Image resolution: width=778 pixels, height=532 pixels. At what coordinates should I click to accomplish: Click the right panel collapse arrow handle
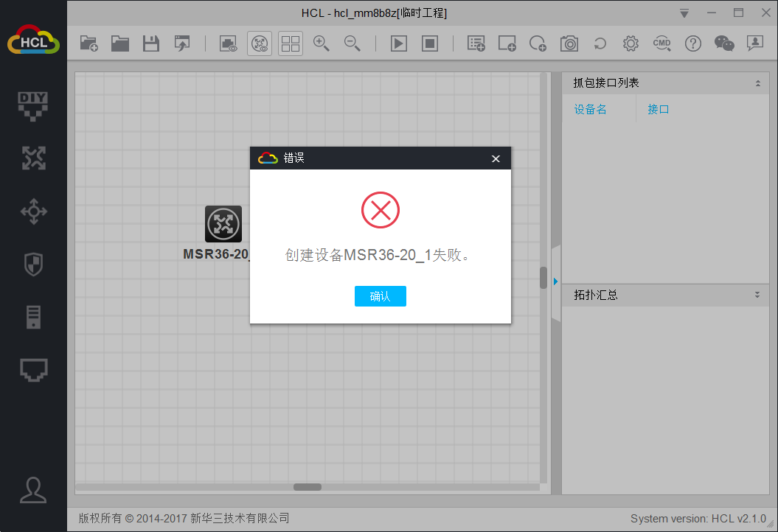coord(555,281)
